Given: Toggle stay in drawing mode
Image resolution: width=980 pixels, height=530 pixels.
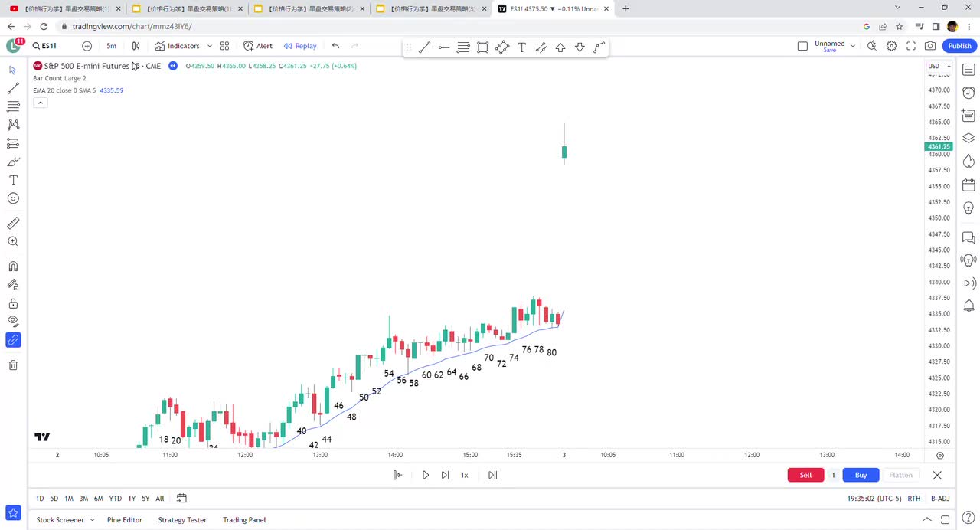Looking at the screenshot, I should click(13, 285).
